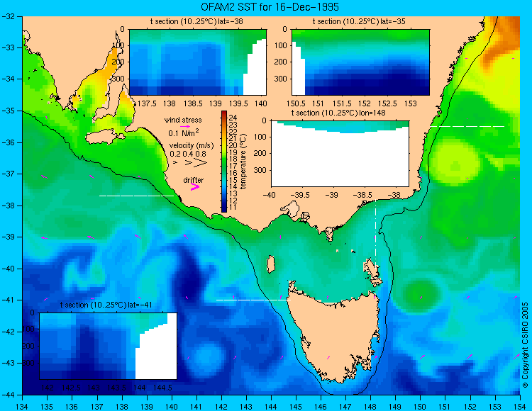
Task: Click the "t section (10..25°C) lon=148" heading
Action: click(338, 113)
